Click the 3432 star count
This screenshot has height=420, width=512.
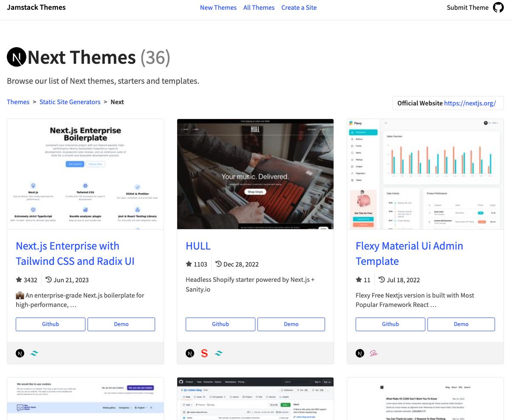pos(31,280)
